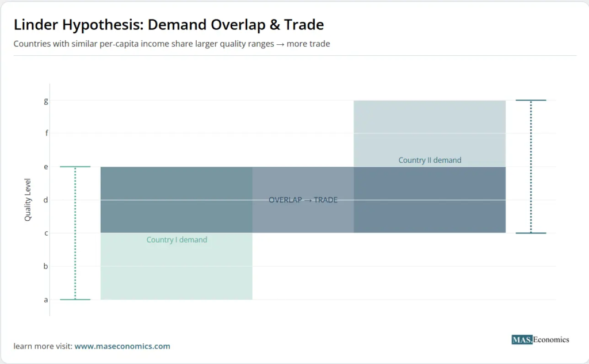Click the 'f' axis tick label
This screenshot has height=364, width=589.
[47, 133]
